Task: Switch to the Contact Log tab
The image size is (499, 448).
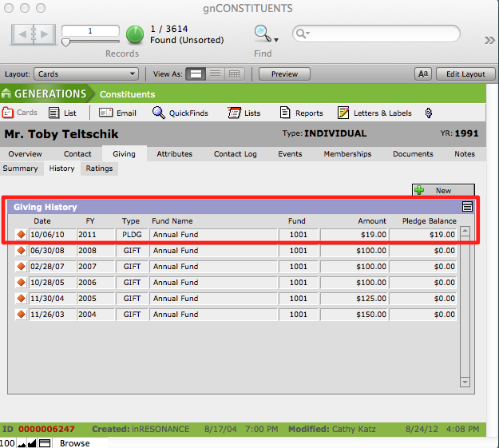Action: 235,154
